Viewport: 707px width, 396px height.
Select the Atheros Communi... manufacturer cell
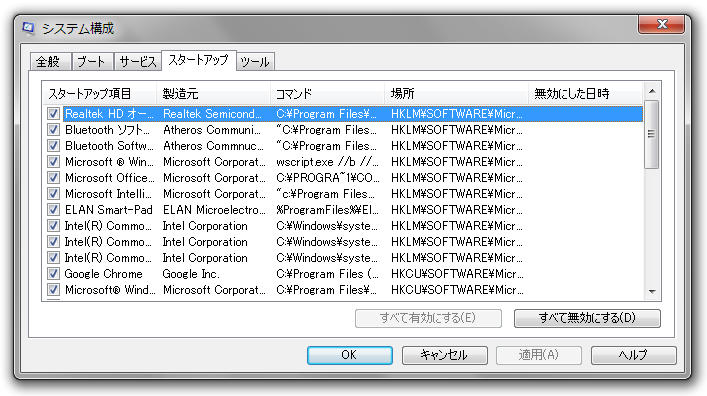(x=212, y=130)
